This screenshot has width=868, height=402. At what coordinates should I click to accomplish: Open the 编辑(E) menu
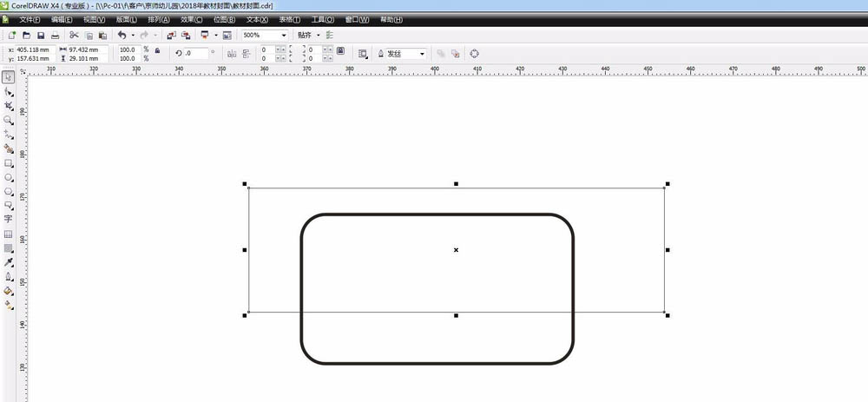(x=62, y=19)
